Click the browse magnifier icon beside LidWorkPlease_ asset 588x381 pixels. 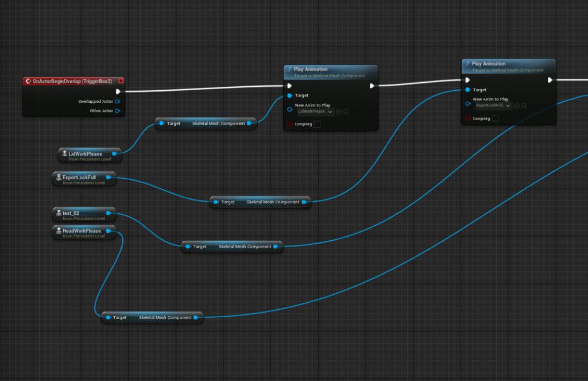346,111
